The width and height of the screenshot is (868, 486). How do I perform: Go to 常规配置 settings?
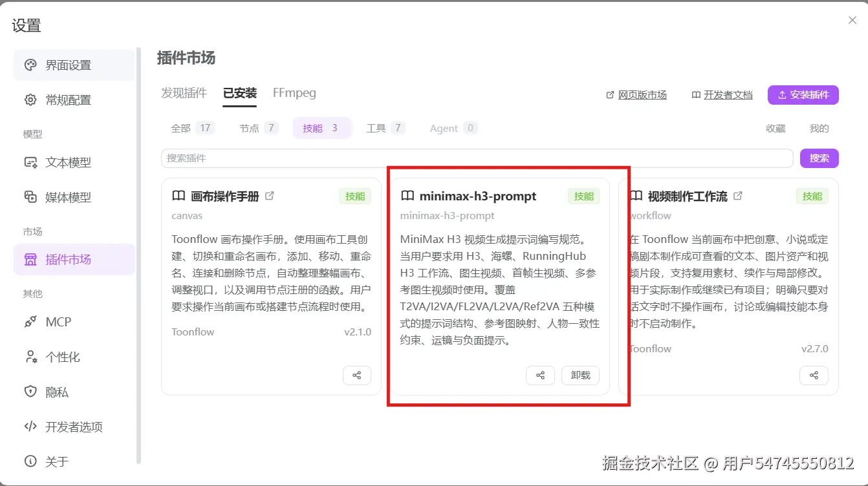point(74,100)
